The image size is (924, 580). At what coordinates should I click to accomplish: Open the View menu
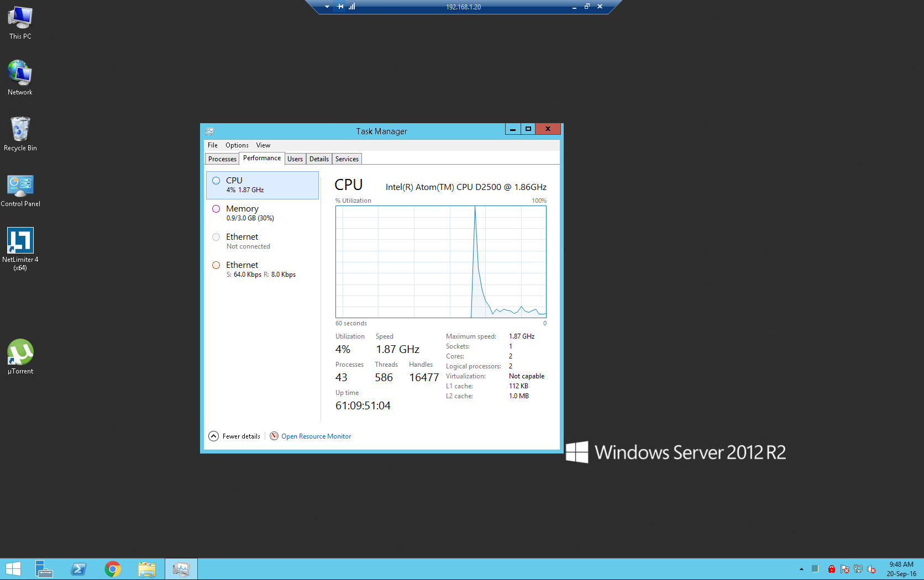pos(263,145)
